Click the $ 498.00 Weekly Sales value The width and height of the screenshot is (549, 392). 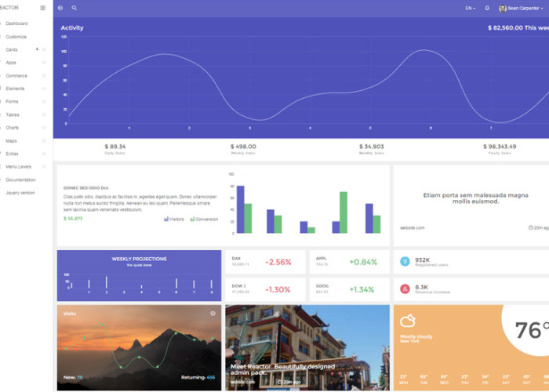(x=243, y=147)
